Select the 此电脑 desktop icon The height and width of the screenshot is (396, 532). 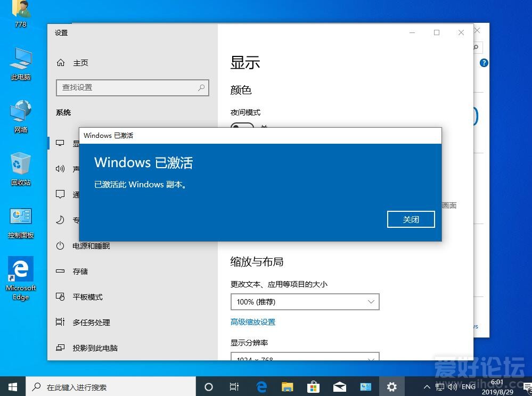tap(21, 64)
